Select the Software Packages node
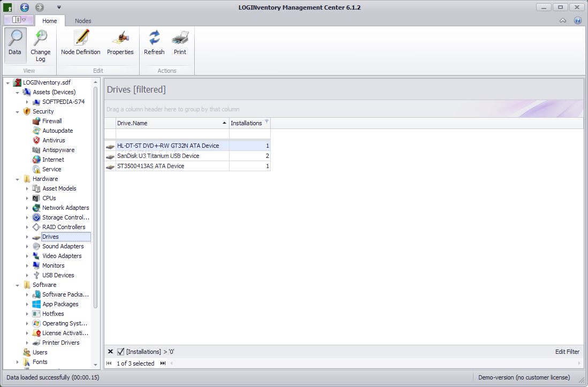 (66, 294)
